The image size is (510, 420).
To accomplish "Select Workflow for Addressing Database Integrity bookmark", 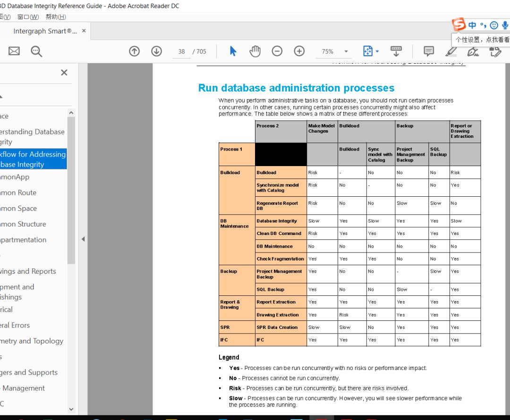I will tap(33, 159).
